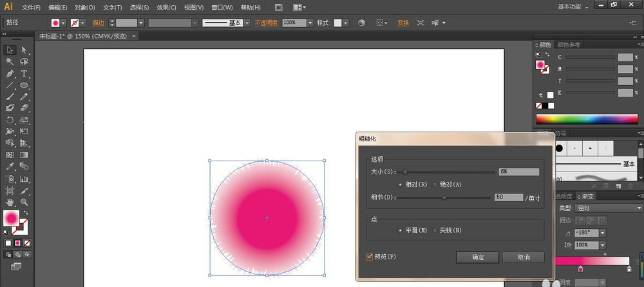
Task: Open the 对象(O) menu
Action: tap(85, 7)
